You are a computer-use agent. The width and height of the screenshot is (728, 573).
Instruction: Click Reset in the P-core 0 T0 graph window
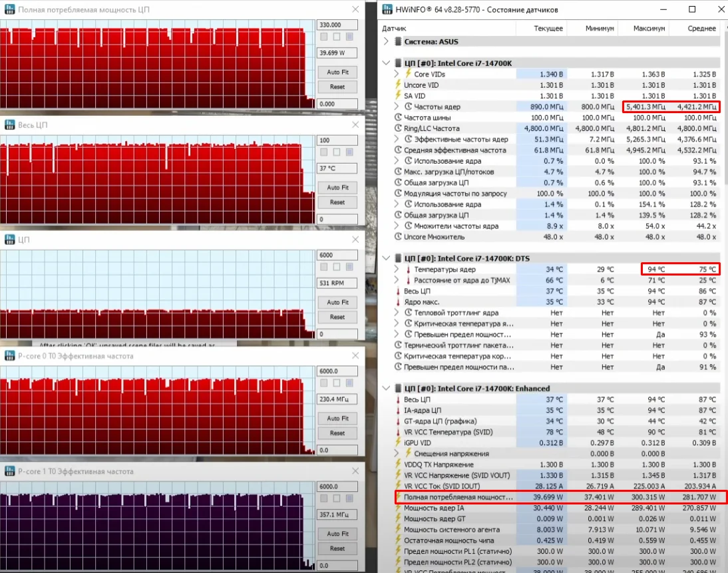click(337, 433)
